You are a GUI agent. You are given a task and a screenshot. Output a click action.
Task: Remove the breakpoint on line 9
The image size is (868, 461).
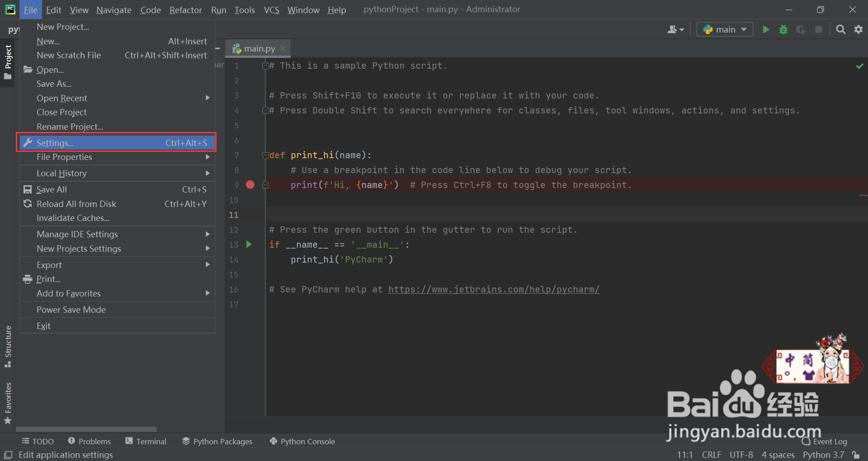[250, 184]
